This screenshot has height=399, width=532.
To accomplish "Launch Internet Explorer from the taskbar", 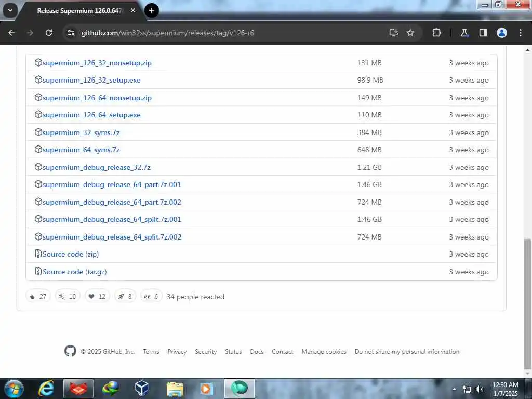I will [46, 389].
